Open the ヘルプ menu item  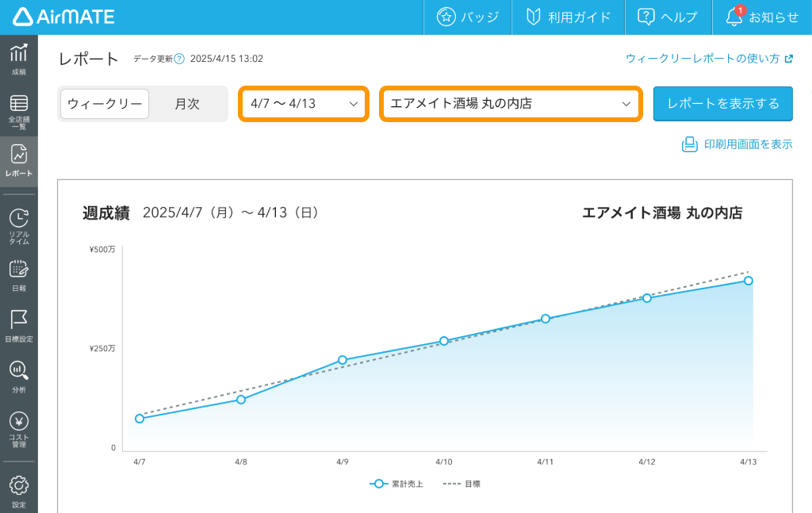click(668, 17)
